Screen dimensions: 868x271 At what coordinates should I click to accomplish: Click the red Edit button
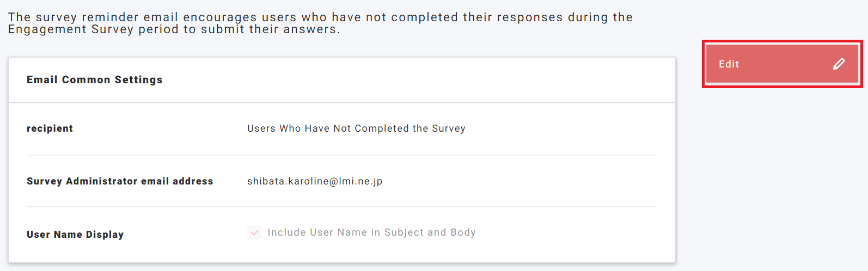tap(782, 64)
